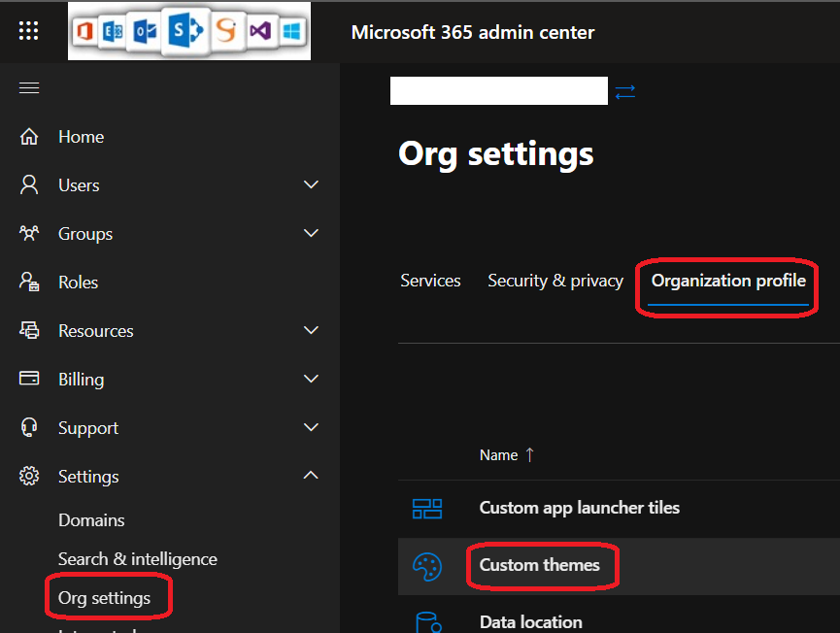This screenshot has height=633, width=840.
Task: Select the Organization profile tab
Action: 728,281
